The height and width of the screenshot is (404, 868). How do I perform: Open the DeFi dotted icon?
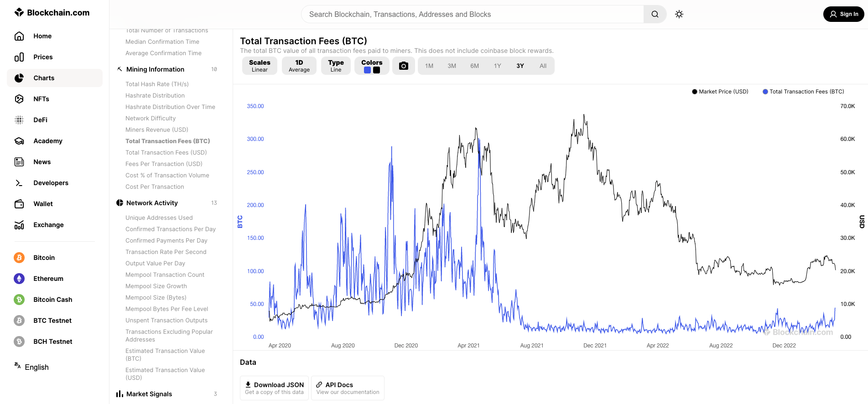(x=19, y=120)
